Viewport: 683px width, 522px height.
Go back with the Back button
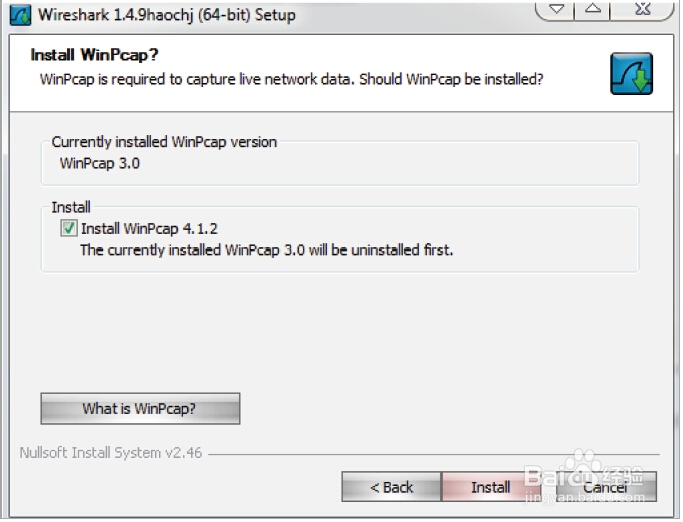point(391,487)
